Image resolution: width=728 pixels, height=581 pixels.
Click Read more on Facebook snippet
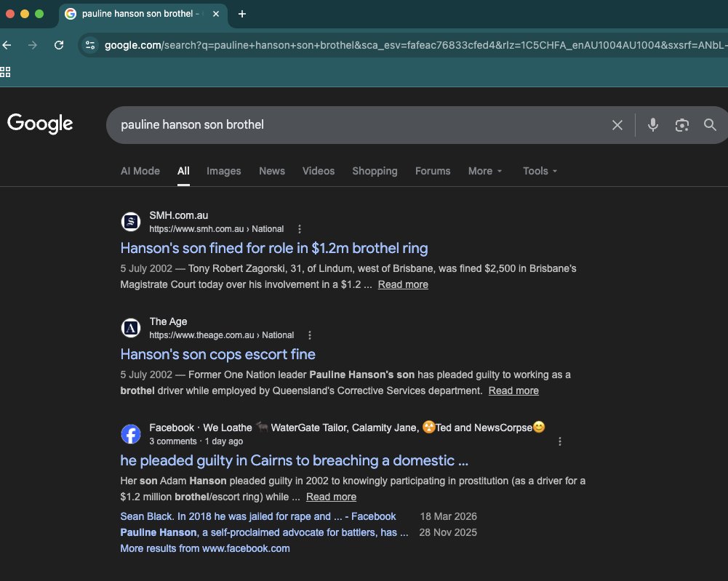coord(331,497)
